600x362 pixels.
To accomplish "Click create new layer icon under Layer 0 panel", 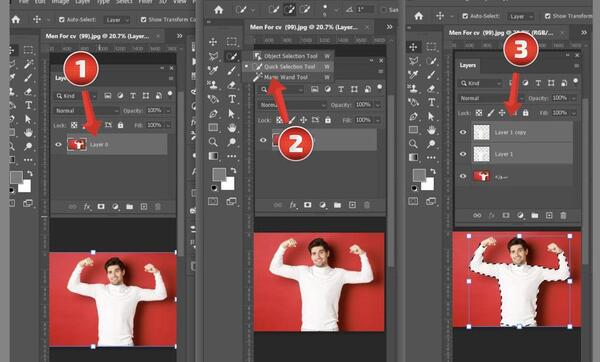I will (x=144, y=207).
